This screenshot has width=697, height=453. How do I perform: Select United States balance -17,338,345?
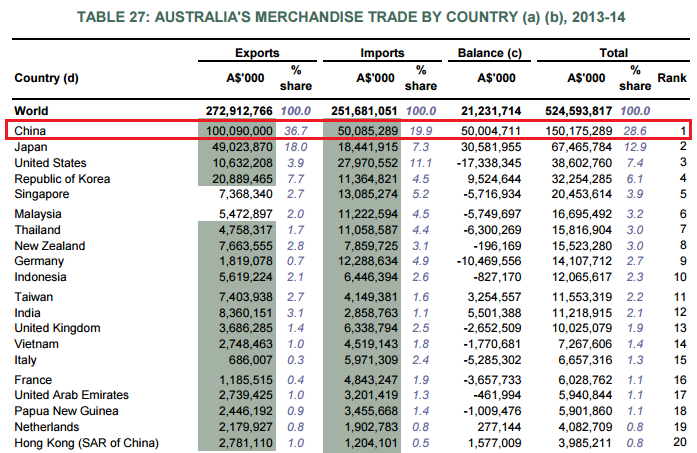pyautogui.click(x=489, y=163)
